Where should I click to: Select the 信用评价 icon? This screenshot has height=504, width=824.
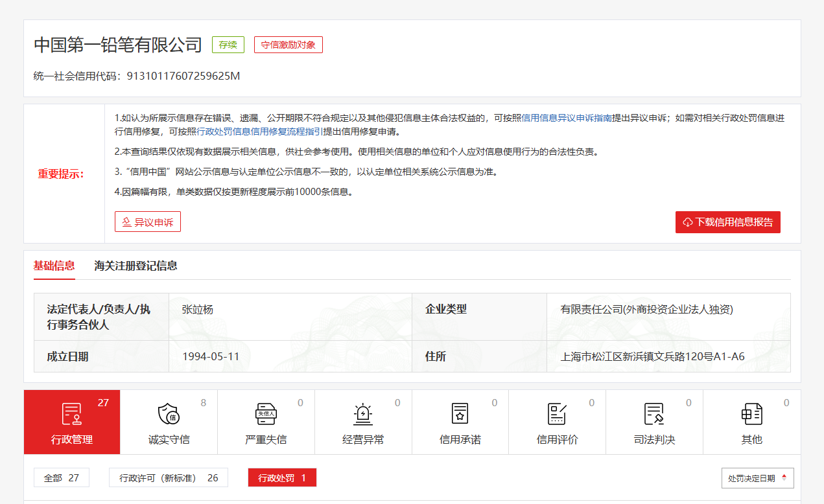pyautogui.click(x=557, y=413)
